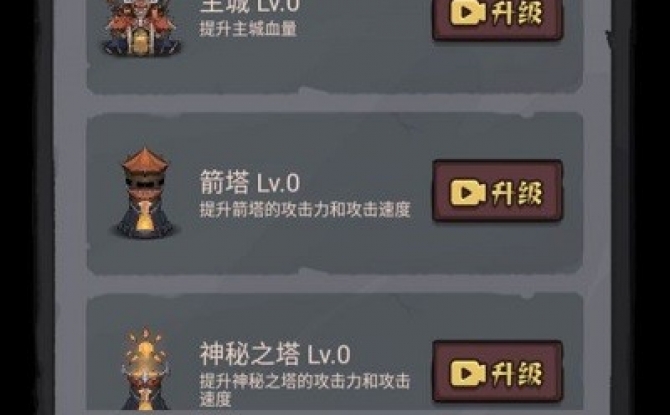Click the 提升主城血量 description

point(248,29)
